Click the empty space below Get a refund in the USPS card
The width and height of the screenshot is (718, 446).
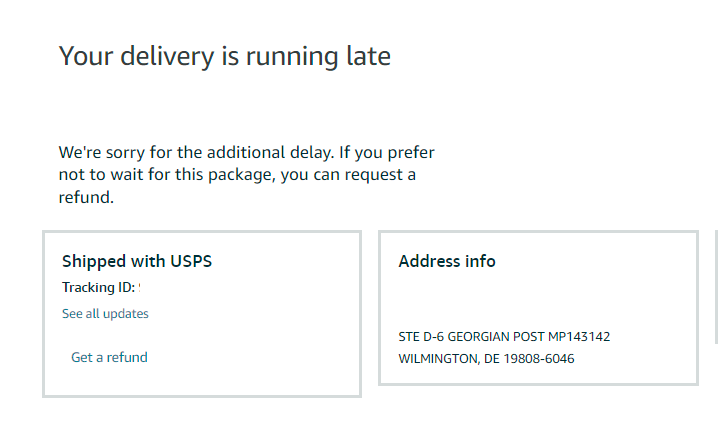point(201,380)
